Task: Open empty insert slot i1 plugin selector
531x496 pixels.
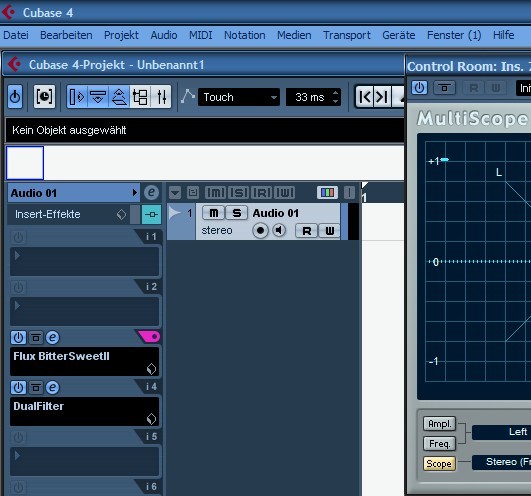Action: pyautogui.click(x=84, y=261)
